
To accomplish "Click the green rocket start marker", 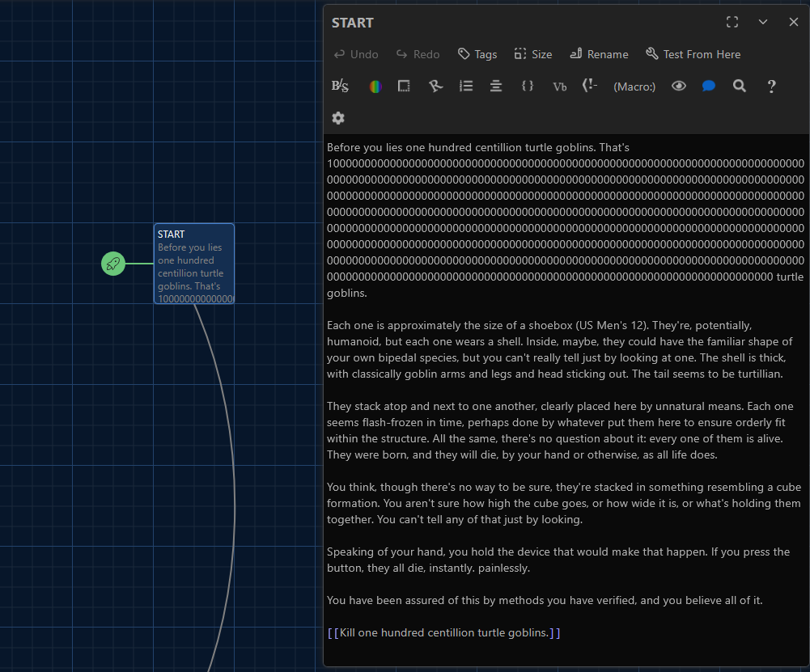I will (113, 264).
